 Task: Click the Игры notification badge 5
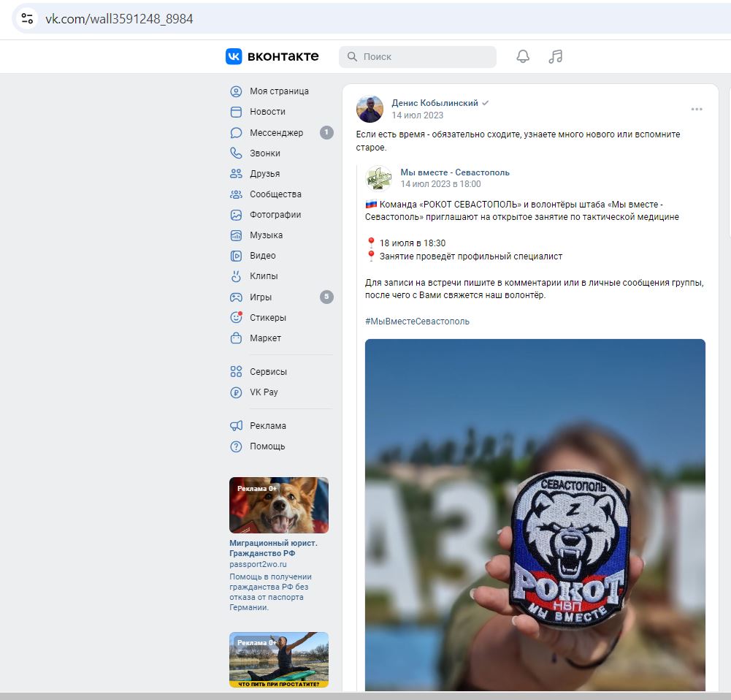click(x=326, y=297)
